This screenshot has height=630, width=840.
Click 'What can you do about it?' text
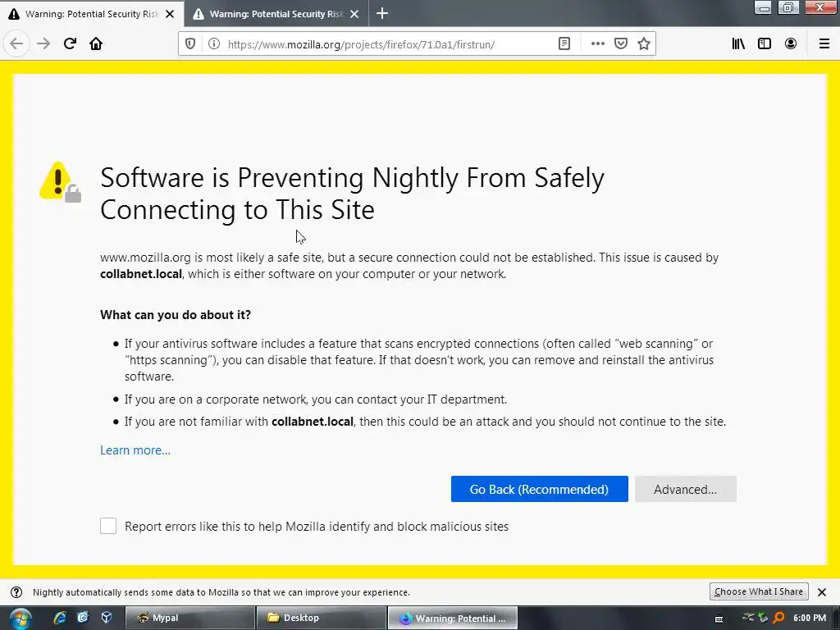(x=176, y=315)
